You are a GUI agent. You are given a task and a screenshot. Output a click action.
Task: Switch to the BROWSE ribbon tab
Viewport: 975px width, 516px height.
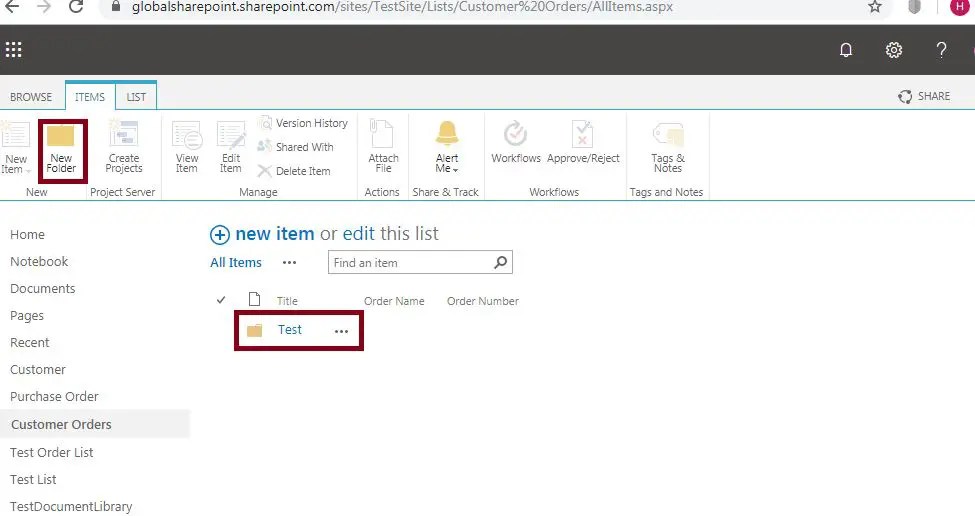[31, 97]
